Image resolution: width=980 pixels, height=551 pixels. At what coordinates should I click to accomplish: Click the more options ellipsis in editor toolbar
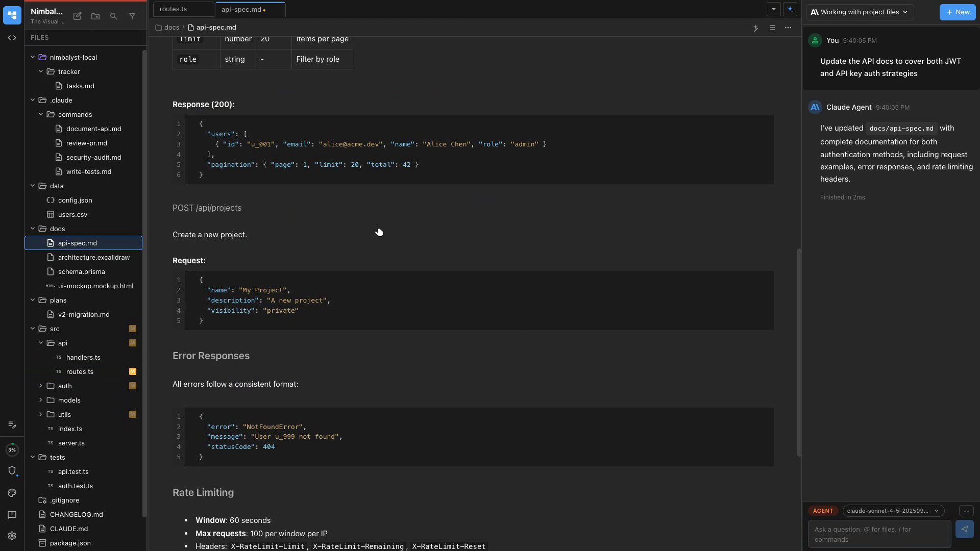click(x=788, y=28)
